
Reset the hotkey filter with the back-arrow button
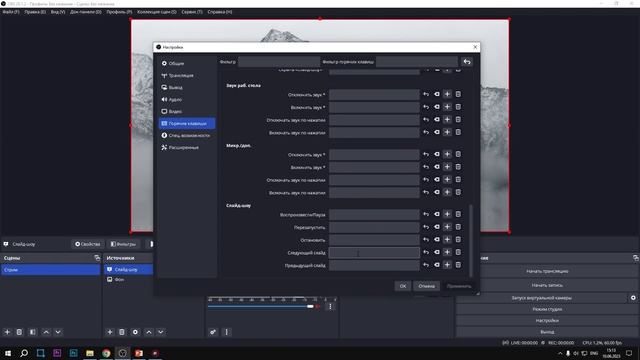(x=467, y=62)
